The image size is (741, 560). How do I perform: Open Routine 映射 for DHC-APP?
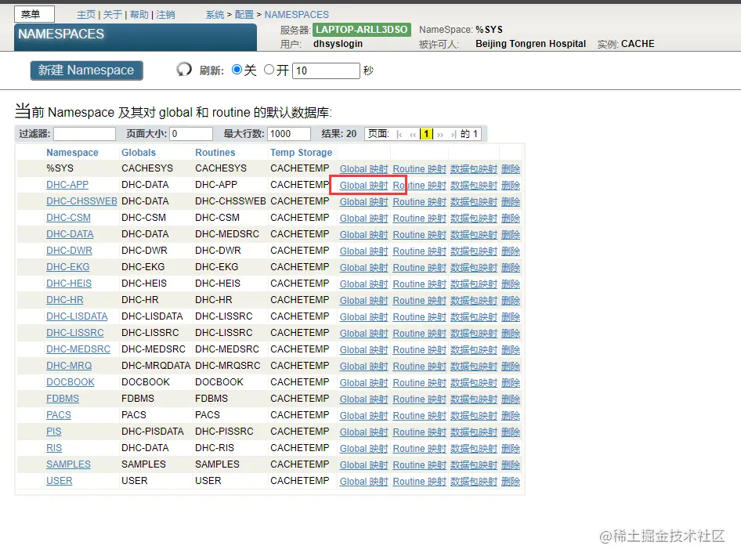click(x=420, y=186)
